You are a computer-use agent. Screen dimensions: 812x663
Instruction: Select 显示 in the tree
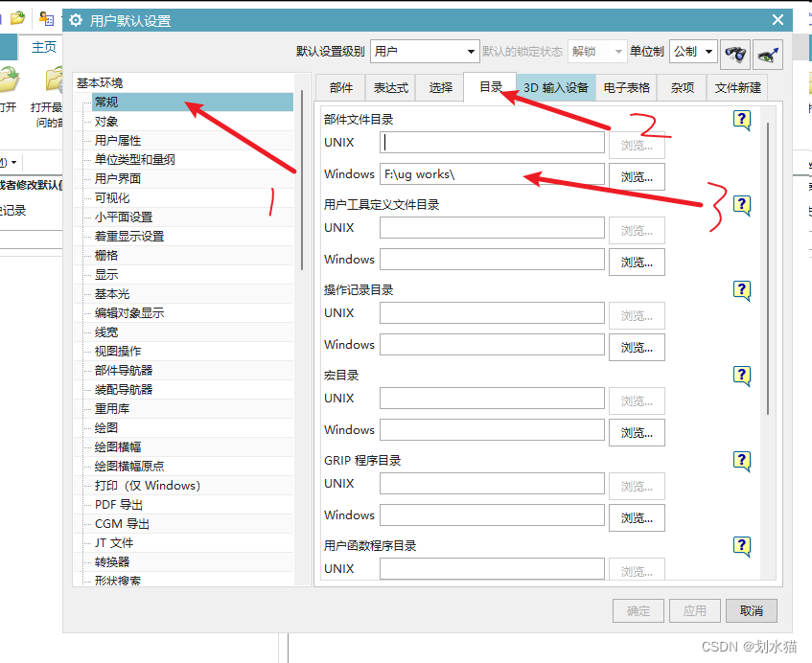pyautogui.click(x=106, y=275)
